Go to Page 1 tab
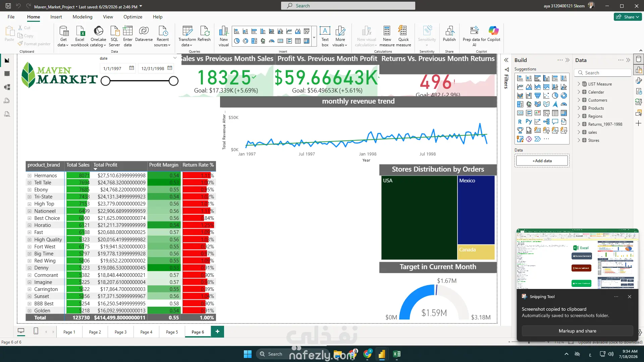The image size is (644, 362). point(69,332)
